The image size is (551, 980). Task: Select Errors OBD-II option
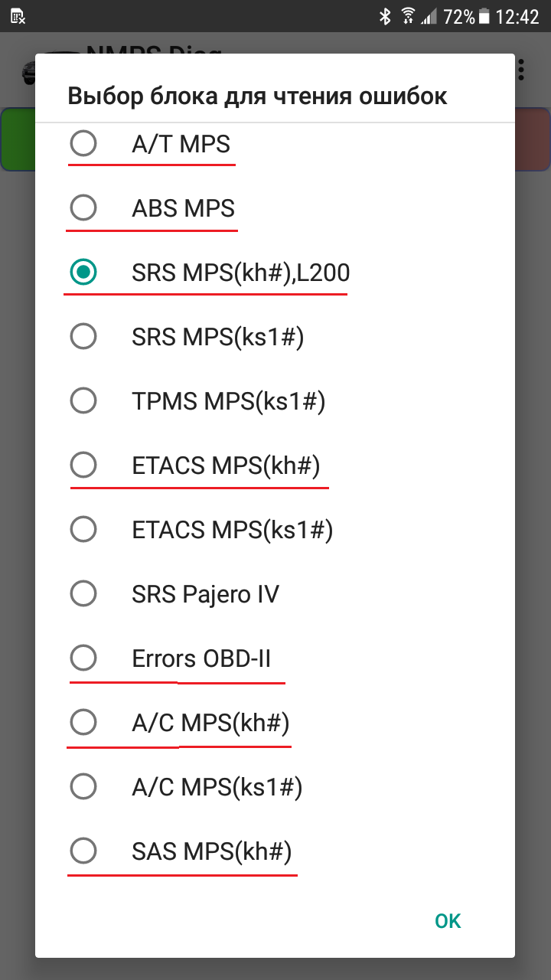click(x=83, y=658)
